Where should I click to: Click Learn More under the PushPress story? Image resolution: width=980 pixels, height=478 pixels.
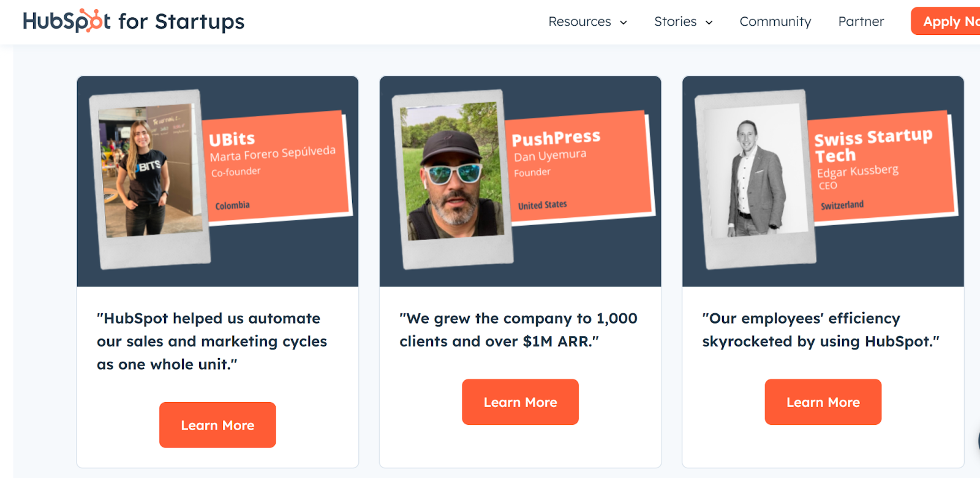[x=520, y=402]
